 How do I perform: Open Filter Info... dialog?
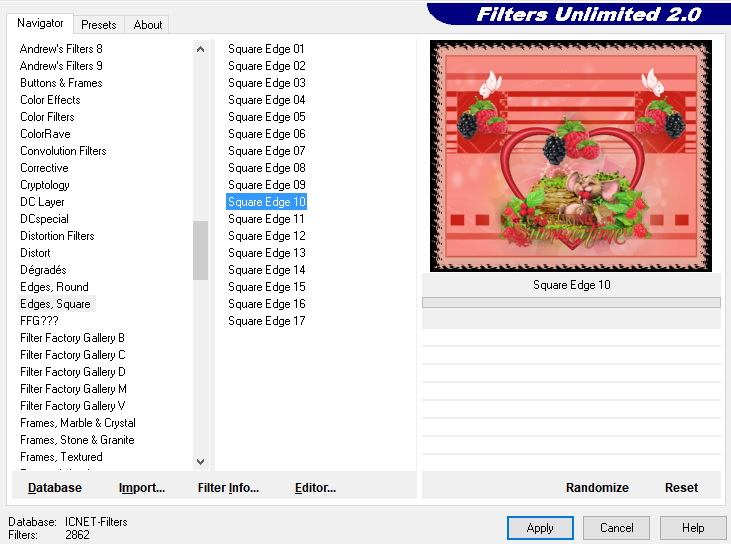[x=228, y=488]
